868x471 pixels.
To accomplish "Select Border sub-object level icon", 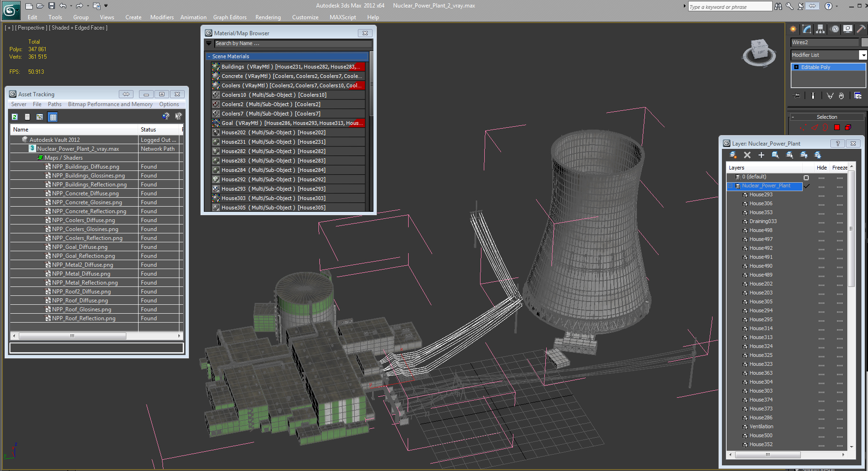I will click(825, 128).
